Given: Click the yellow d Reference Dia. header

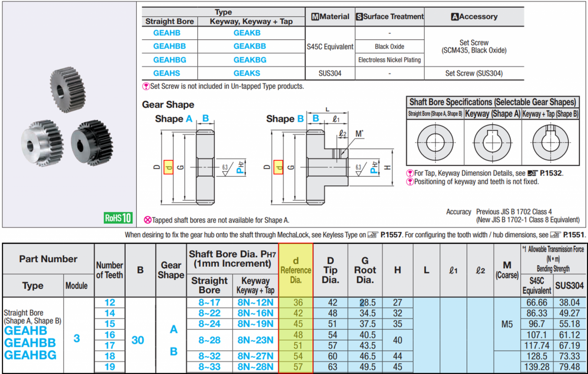Looking at the screenshot, I should 296,270.
